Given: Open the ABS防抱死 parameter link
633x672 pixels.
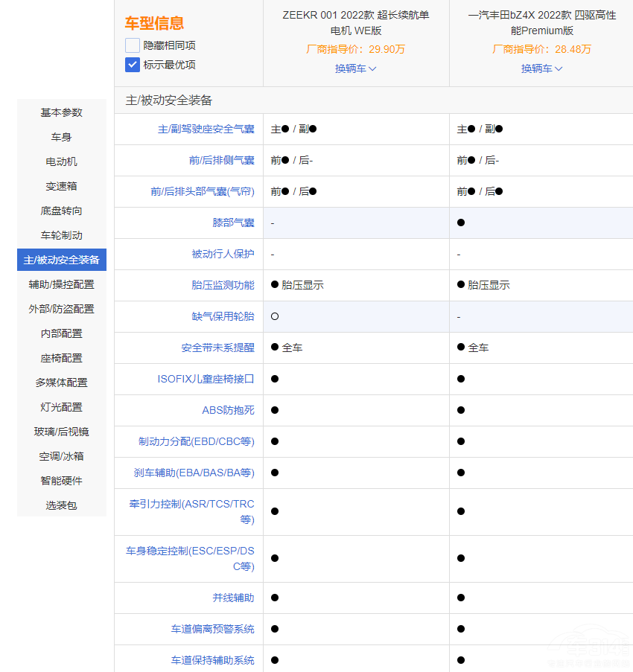Looking at the screenshot, I should [x=228, y=410].
